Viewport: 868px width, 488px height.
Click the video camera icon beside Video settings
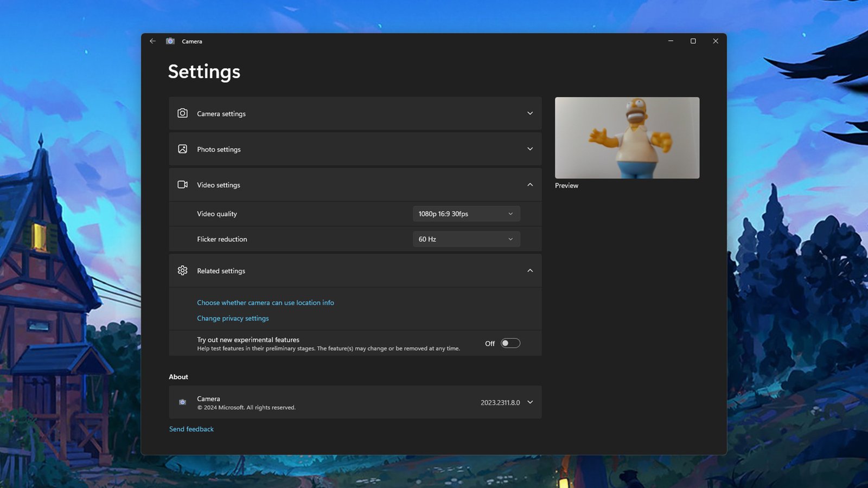182,185
